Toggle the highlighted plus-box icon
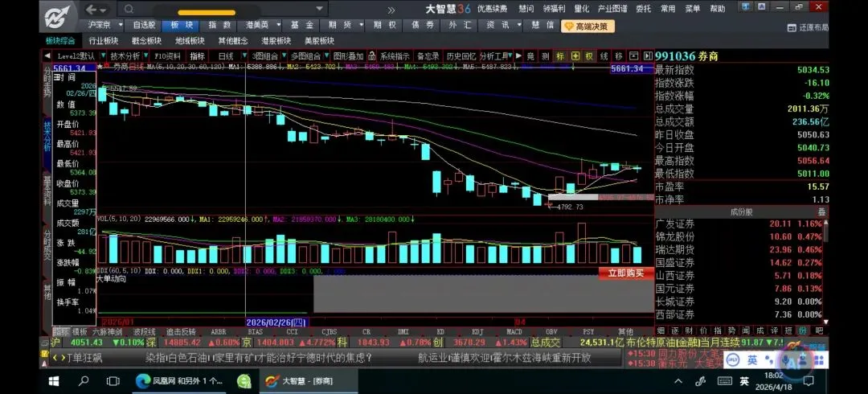The image size is (868, 394). [575, 56]
